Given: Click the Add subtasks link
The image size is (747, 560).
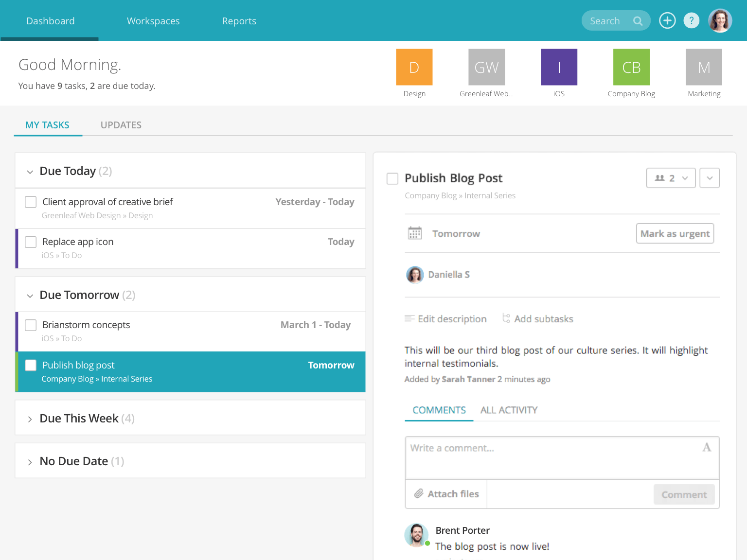Looking at the screenshot, I should [544, 319].
